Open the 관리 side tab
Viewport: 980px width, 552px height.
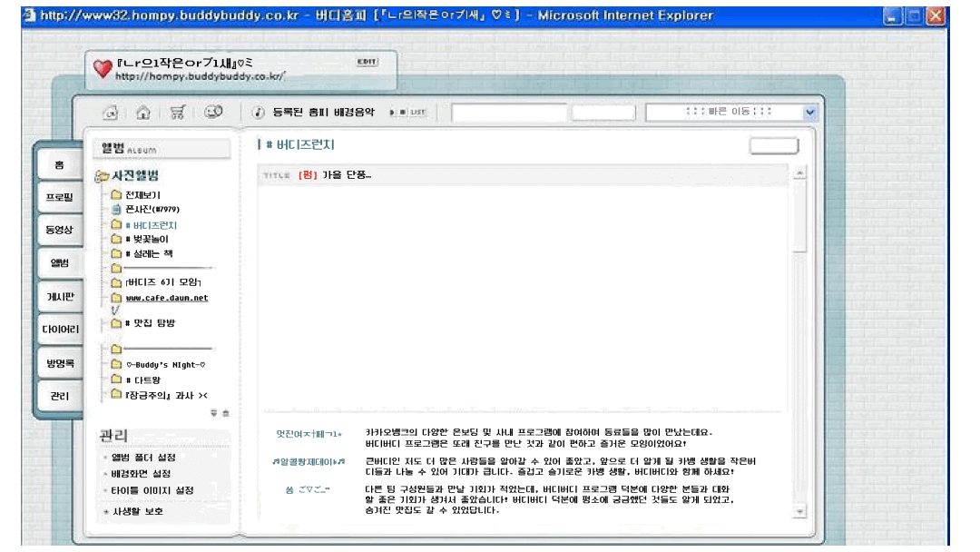[x=59, y=397]
